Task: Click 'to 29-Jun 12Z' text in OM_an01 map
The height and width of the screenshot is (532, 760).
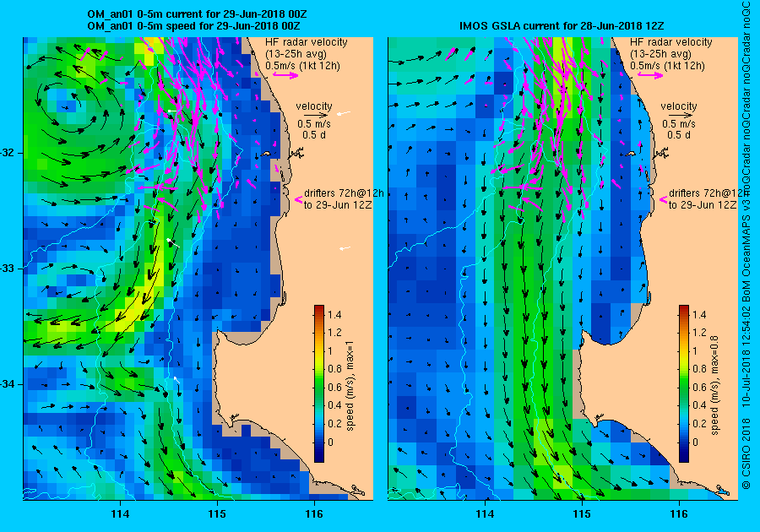Action: click(x=338, y=205)
